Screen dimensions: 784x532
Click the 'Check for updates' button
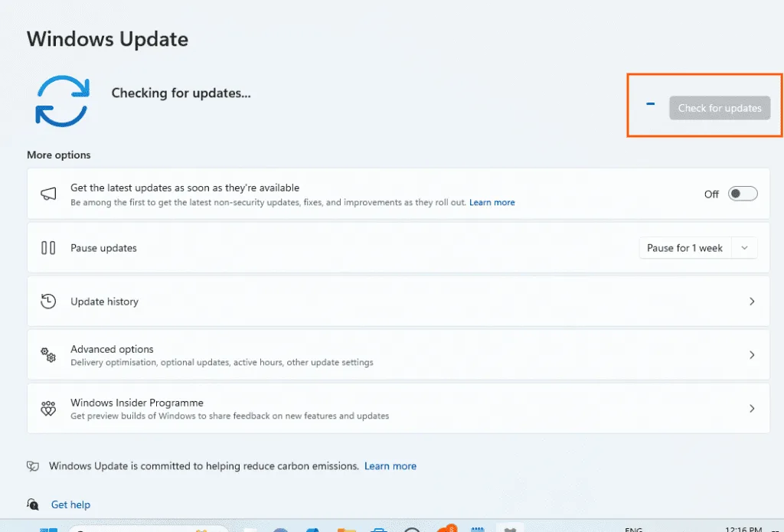720,108
